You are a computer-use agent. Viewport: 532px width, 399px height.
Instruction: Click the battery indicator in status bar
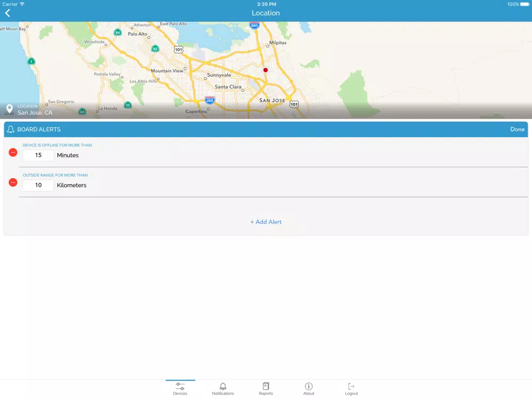tap(525, 4)
